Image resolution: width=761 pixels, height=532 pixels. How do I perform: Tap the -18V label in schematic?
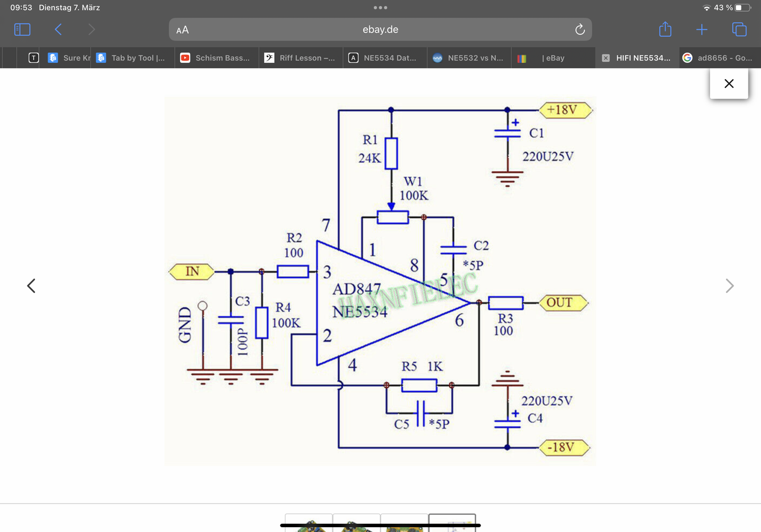pos(565,447)
